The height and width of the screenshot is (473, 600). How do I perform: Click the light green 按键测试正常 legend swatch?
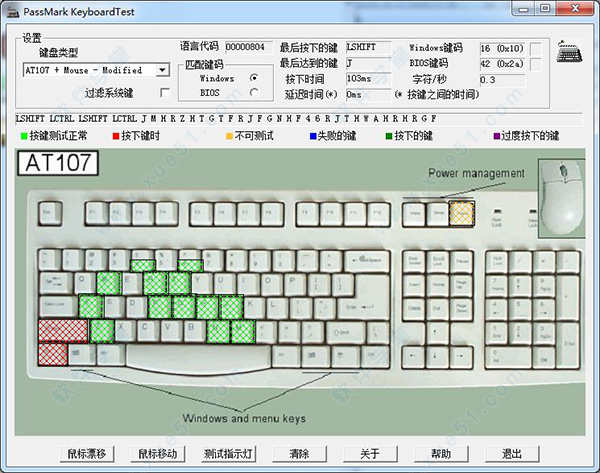tap(24, 136)
